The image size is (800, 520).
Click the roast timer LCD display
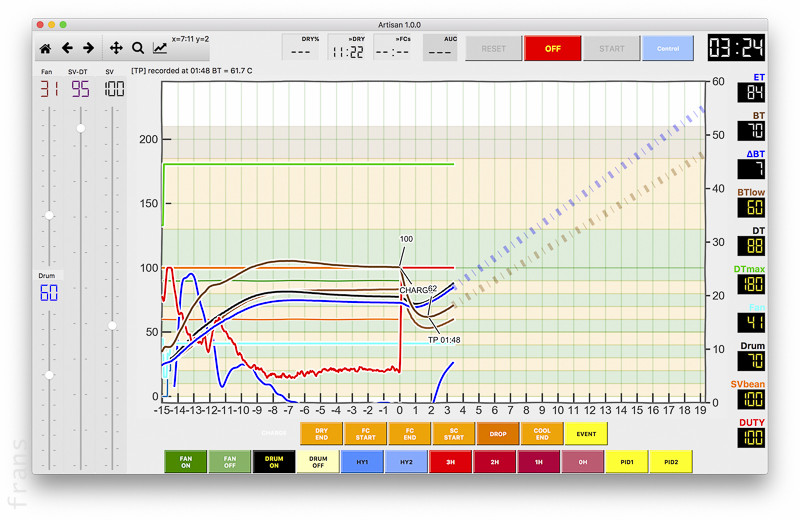point(736,48)
